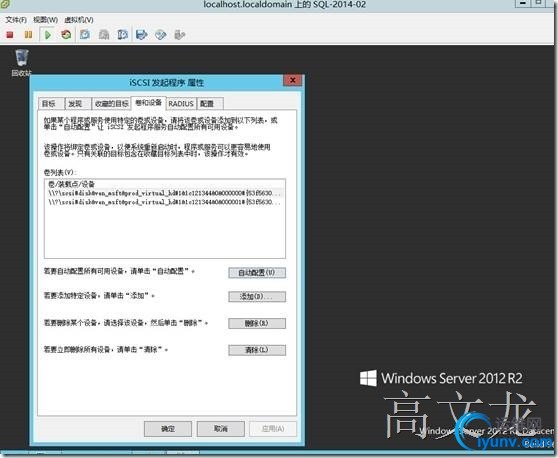
Task: Click the 添加(D)... button
Action: coord(257,296)
